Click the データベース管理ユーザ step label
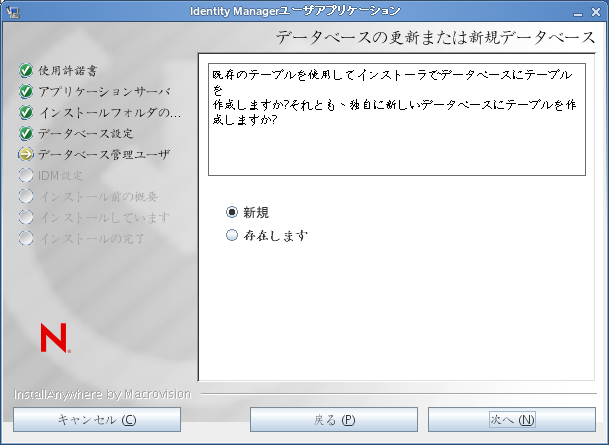 [104, 155]
